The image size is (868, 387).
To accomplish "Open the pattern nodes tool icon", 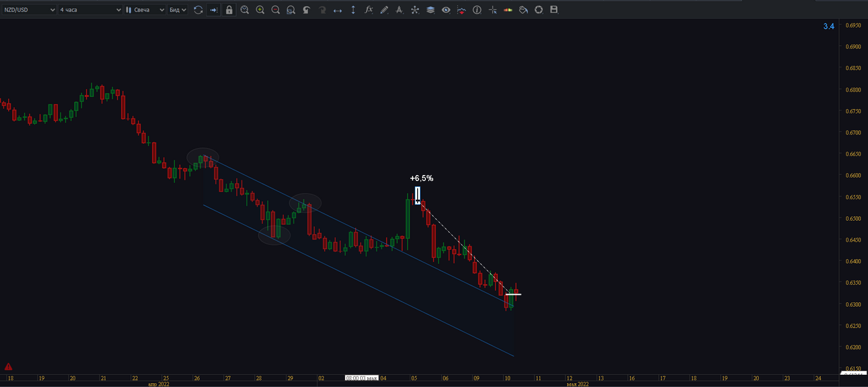I will (x=414, y=10).
